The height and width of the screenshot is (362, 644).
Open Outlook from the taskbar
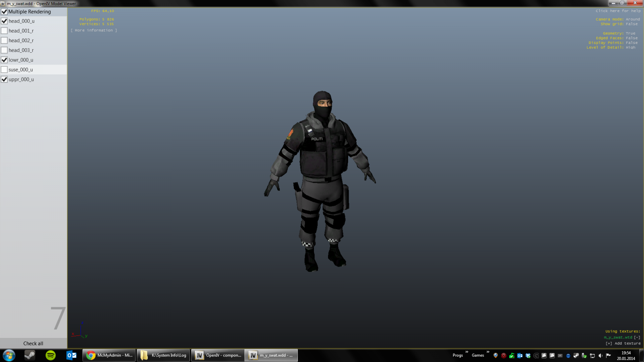pos(72,355)
